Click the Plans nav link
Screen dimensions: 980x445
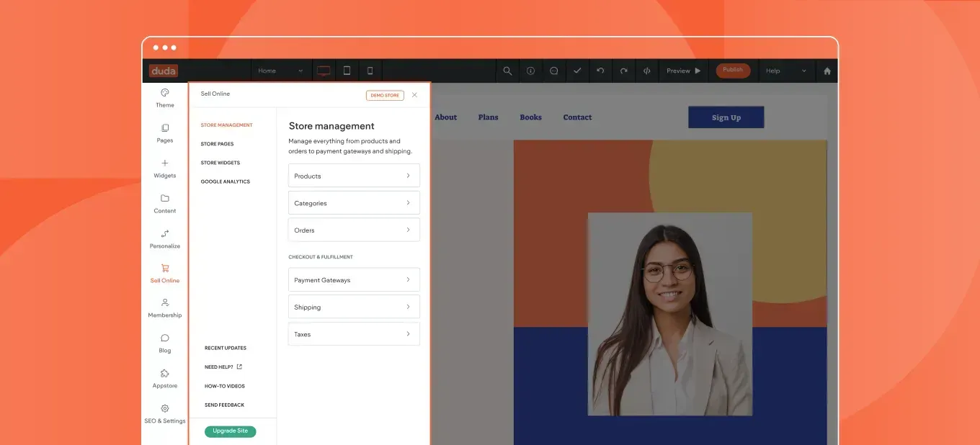pyautogui.click(x=488, y=117)
